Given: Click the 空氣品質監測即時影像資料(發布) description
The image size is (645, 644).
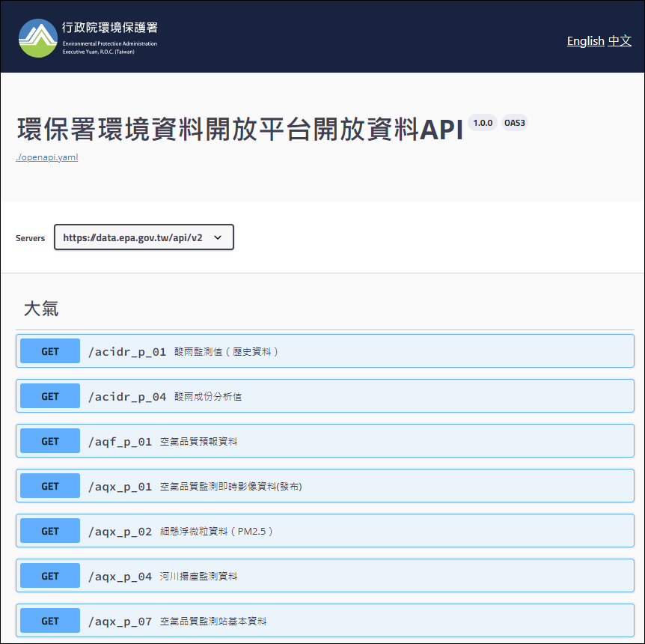Looking at the screenshot, I should coord(230,486).
